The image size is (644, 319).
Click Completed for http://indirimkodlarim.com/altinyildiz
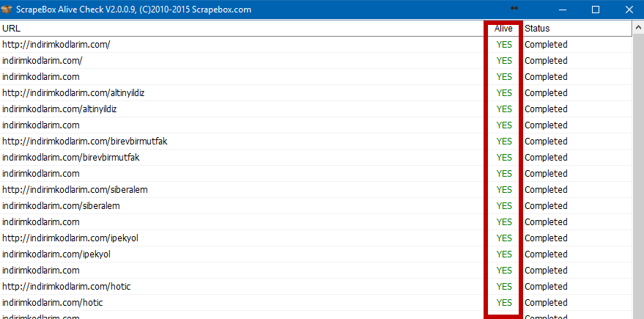pos(546,93)
